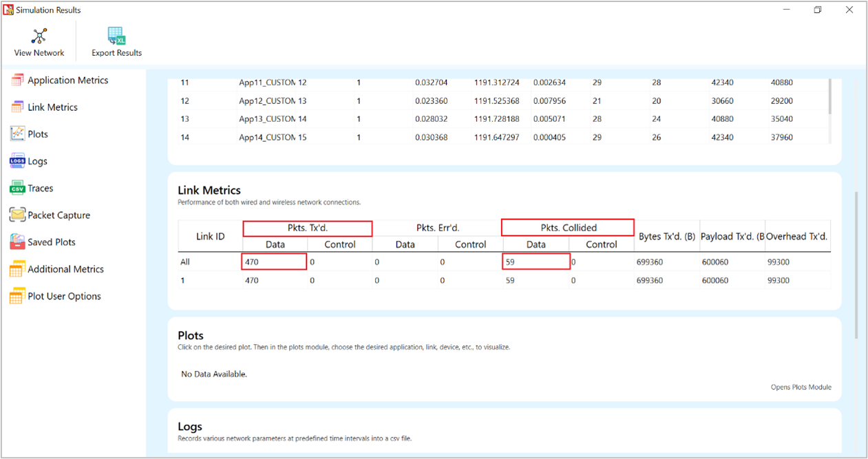
Task: Select the Link Metrics sidebar icon
Action: [17, 107]
